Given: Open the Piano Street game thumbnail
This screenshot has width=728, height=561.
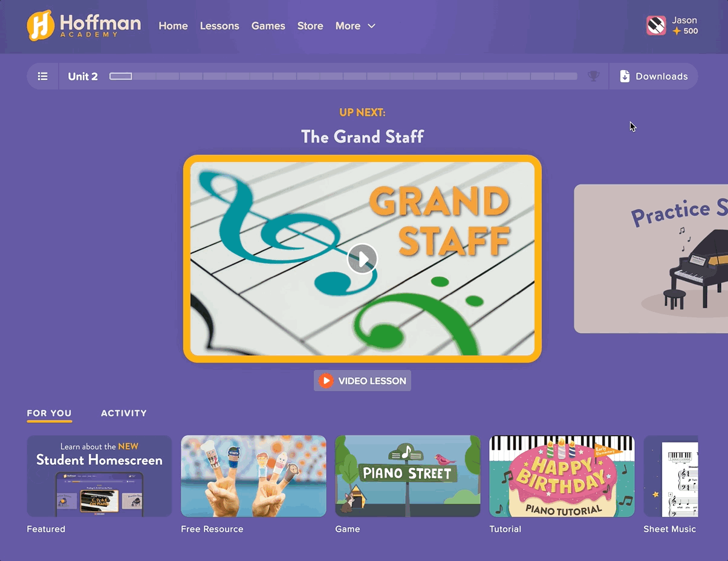Looking at the screenshot, I should pos(408,476).
